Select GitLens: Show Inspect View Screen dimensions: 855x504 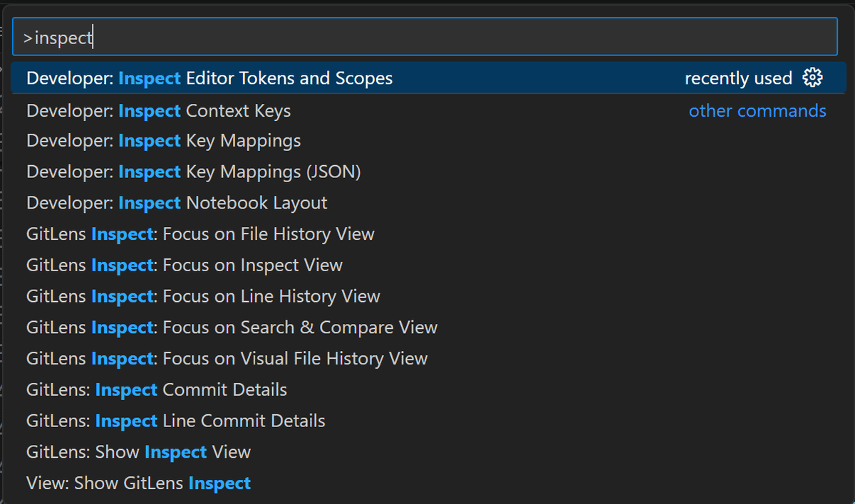point(427,452)
